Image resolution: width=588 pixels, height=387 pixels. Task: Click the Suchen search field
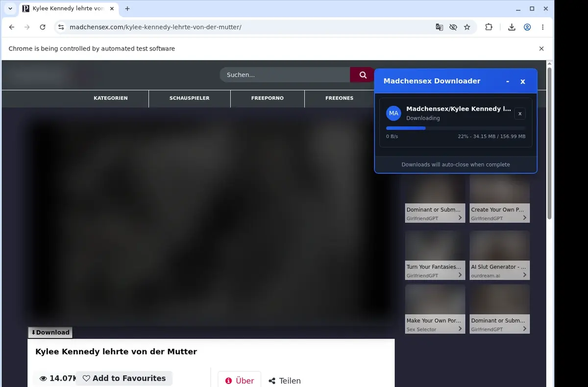tap(285, 75)
